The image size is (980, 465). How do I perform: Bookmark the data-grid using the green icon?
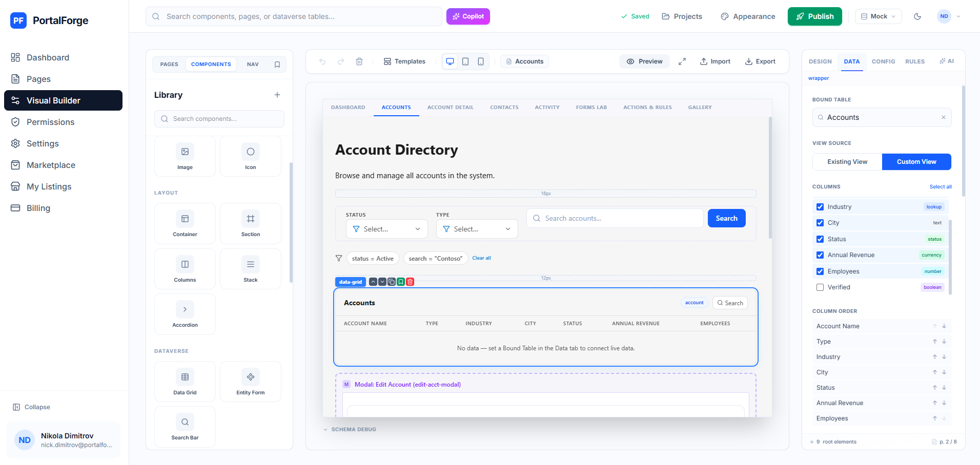[x=400, y=282]
